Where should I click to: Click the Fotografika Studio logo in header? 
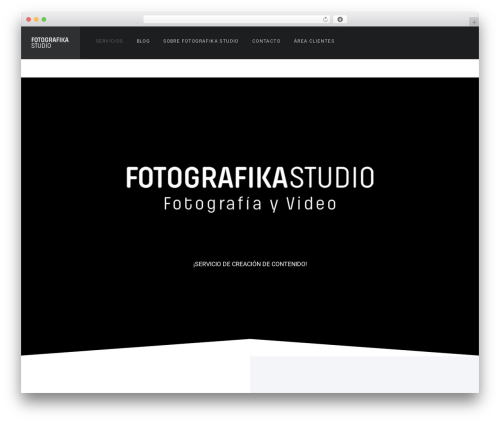[x=50, y=42]
